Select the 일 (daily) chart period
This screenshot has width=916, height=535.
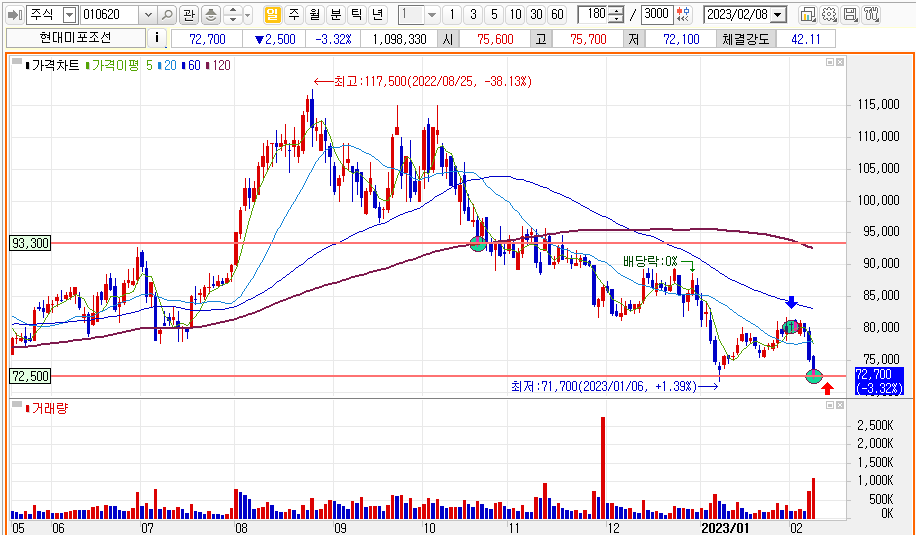(273, 15)
